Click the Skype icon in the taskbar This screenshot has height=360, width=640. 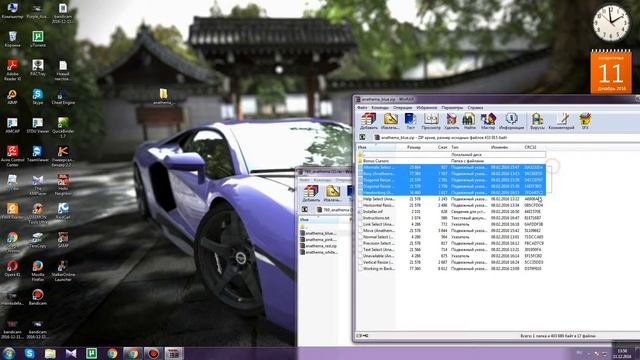click(x=29, y=353)
